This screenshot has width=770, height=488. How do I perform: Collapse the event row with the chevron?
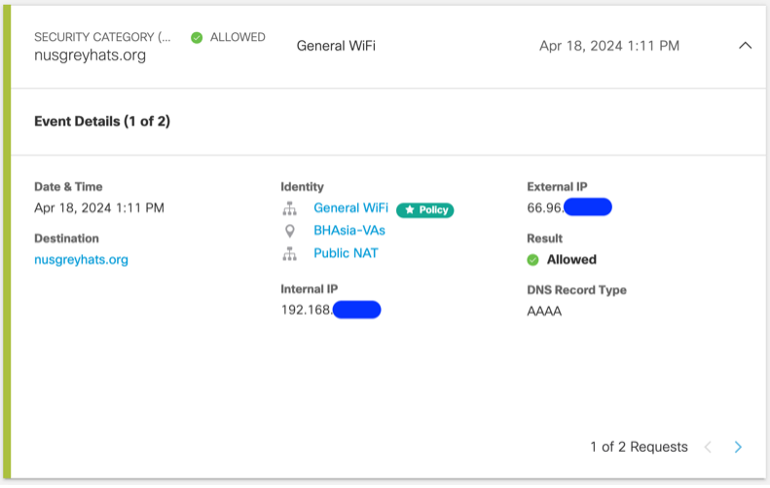click(744, 46)
